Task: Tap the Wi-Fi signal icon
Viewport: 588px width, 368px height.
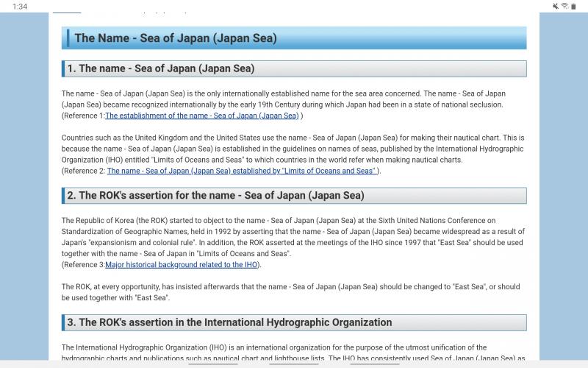Action: coord(564,6)
